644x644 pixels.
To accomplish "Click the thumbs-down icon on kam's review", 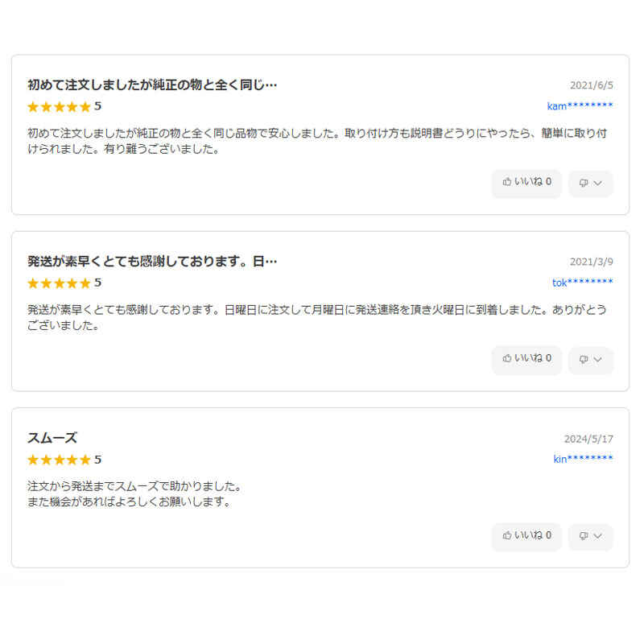I will pyautogui.click(x=584, y=183).
